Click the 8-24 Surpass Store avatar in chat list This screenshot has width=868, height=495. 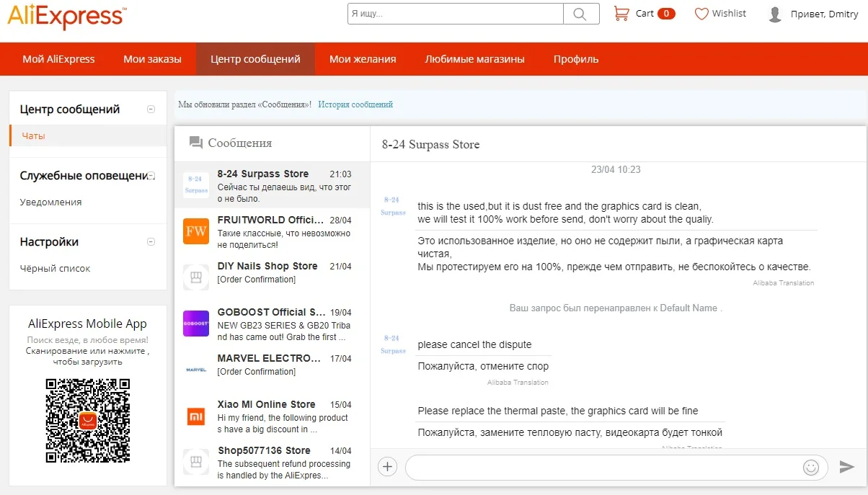pos(196,185)
